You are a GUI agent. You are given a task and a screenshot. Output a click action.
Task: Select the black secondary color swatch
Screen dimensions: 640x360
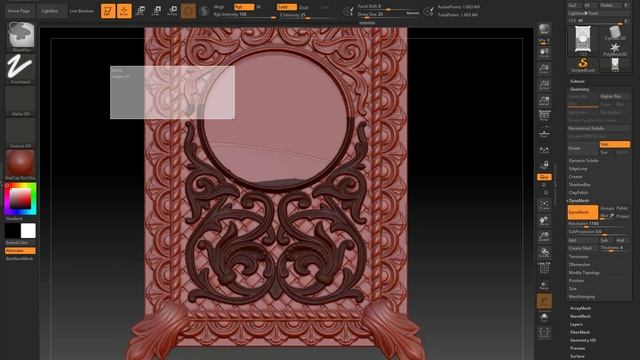point(12,231)
